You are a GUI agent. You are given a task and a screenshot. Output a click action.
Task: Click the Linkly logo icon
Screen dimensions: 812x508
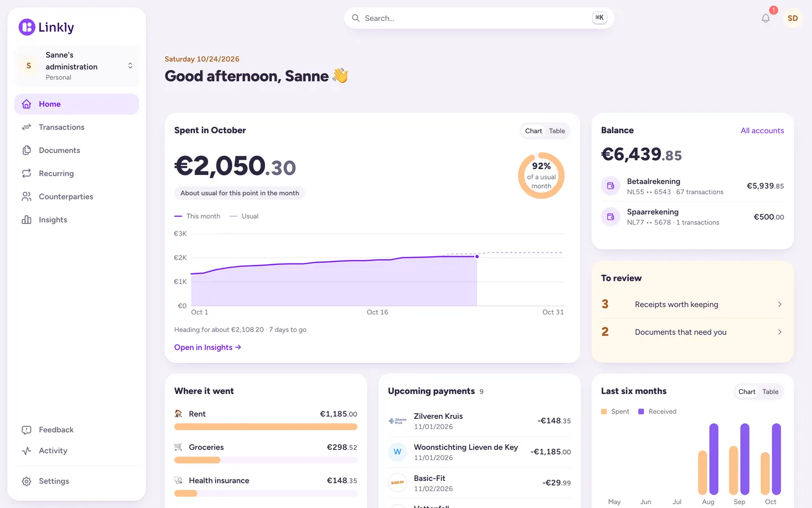click(27, 27)
